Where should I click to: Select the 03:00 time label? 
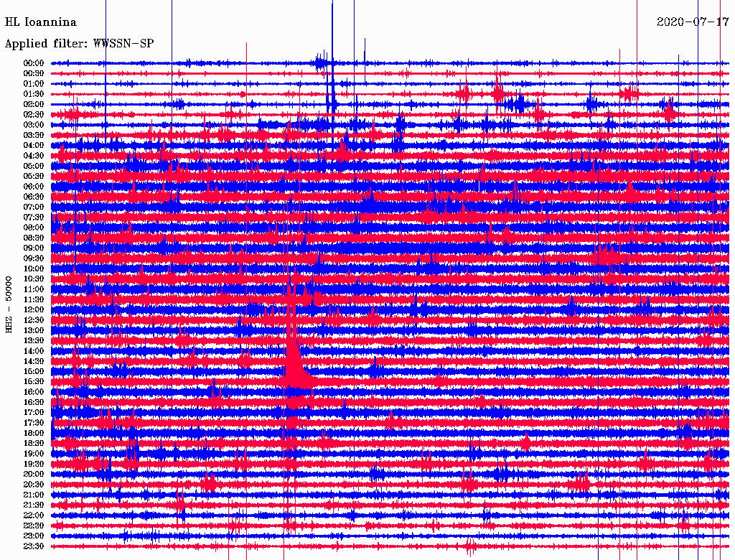[34, 125]
